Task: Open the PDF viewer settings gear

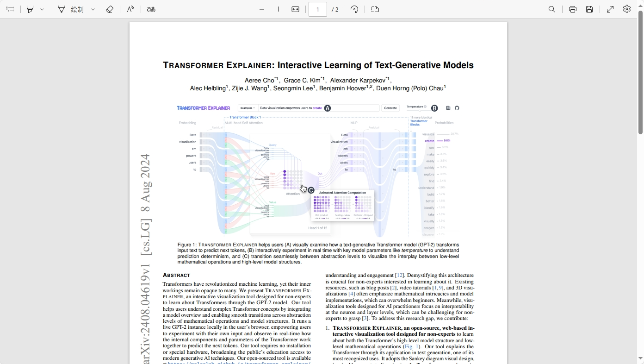Action: (x=627, y=9)
